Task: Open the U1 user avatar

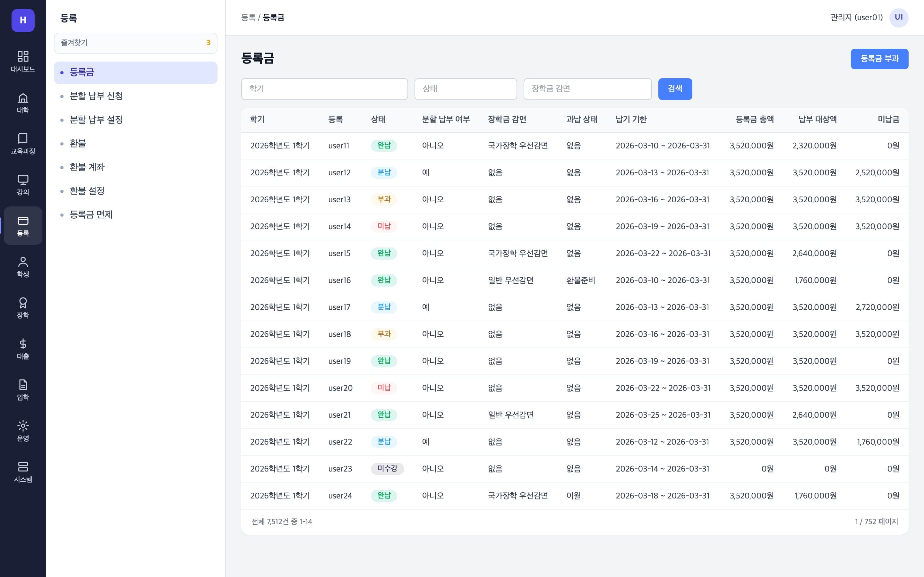Action: click(898, 18)
